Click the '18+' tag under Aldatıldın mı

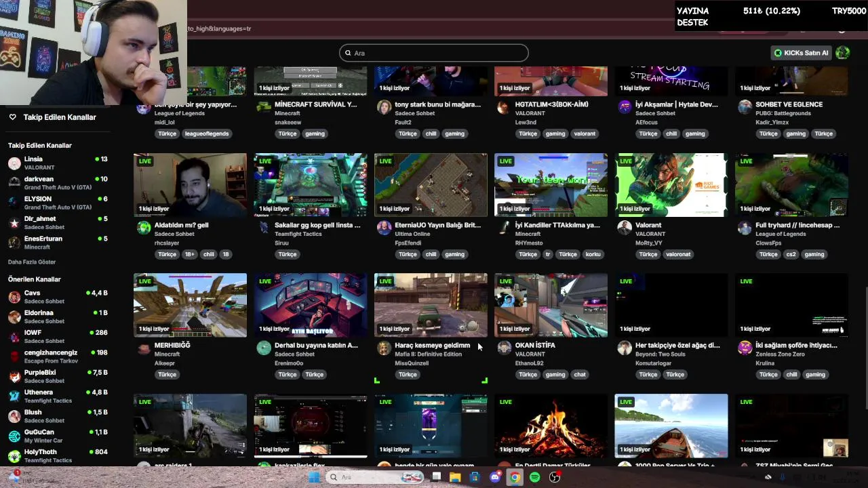[x=190, y=254]
